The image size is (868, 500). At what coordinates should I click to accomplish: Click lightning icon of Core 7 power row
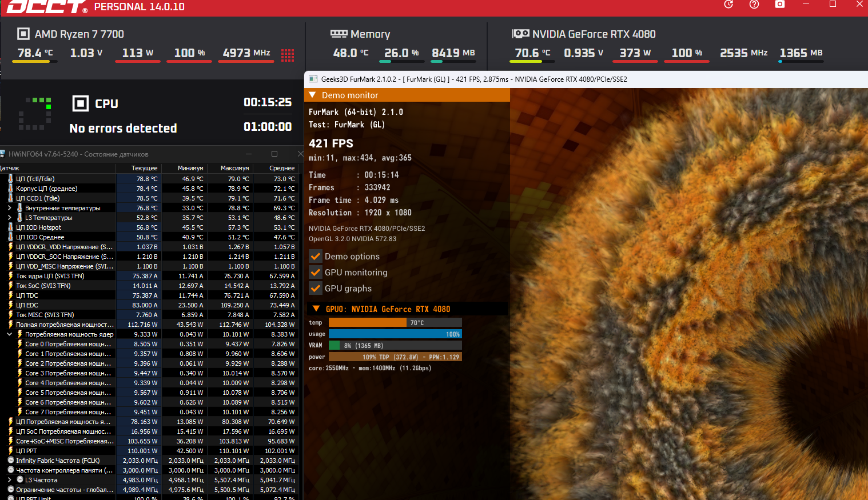tap(19, 412)
